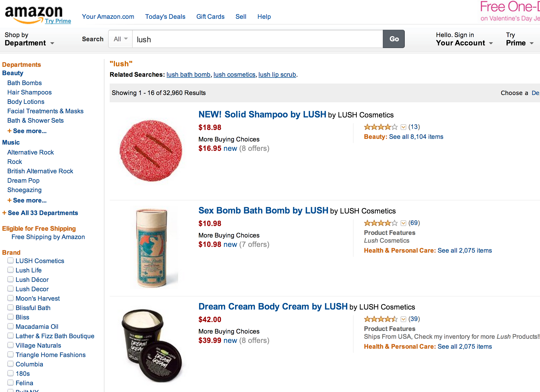Go to Today's Deals
540x392 pixels.
[x=165, y=17]
